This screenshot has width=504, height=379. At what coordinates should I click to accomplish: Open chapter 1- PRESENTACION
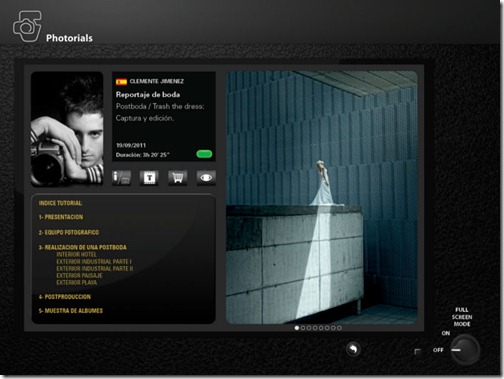(61, 217)
